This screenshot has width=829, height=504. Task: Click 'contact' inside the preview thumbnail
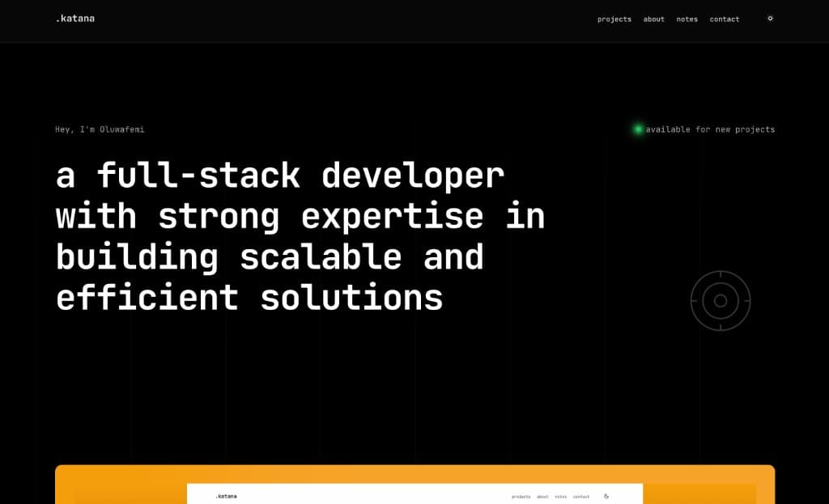pos(581,497)
